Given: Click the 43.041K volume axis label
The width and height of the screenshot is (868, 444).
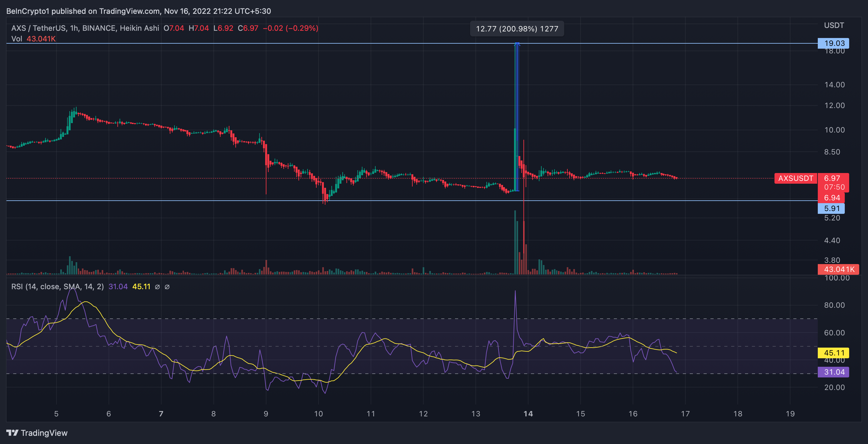Looking at the screenshot, I should coord(839,269).
